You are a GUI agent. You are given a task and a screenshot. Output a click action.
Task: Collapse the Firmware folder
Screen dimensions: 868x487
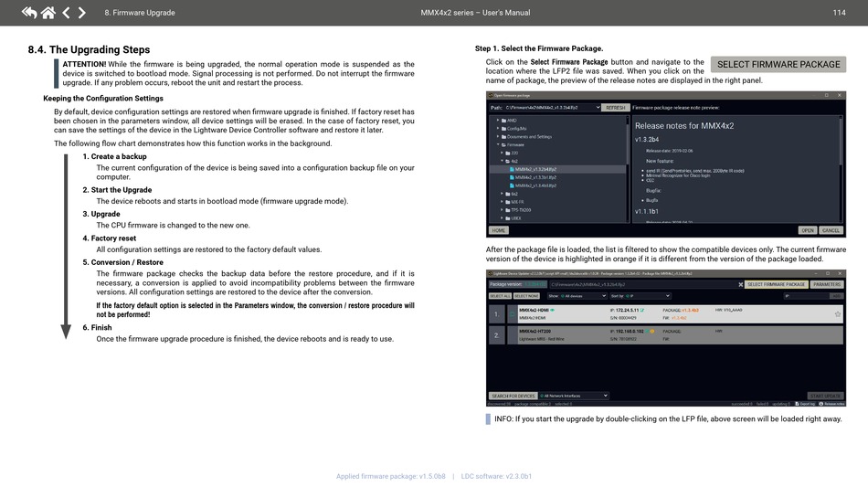tap(498, 144)
